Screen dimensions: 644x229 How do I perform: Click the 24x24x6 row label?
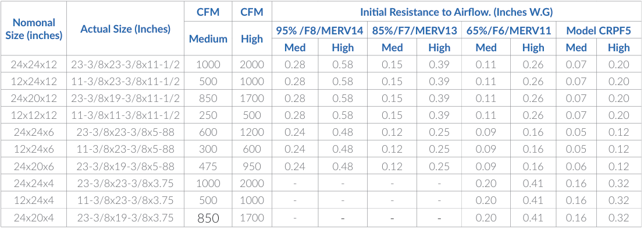click(x=34, y=132)
